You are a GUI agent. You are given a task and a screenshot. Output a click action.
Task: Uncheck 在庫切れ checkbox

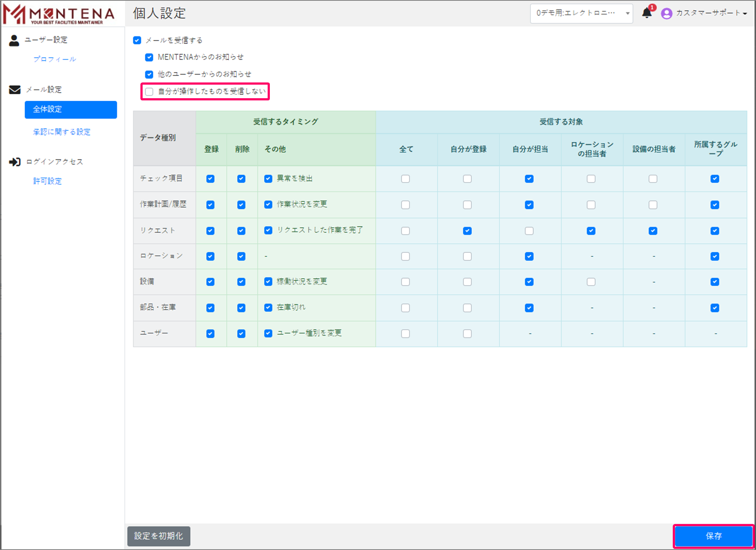pos(268,308)
